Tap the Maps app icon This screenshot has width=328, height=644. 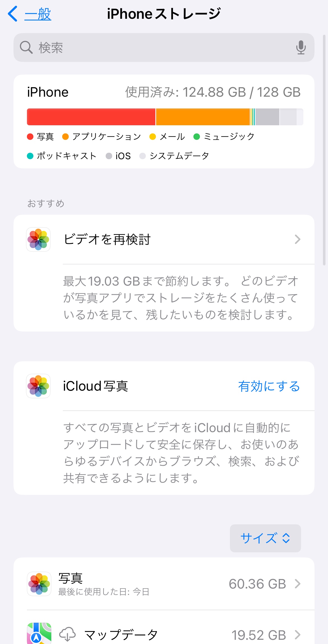(39, 634)
